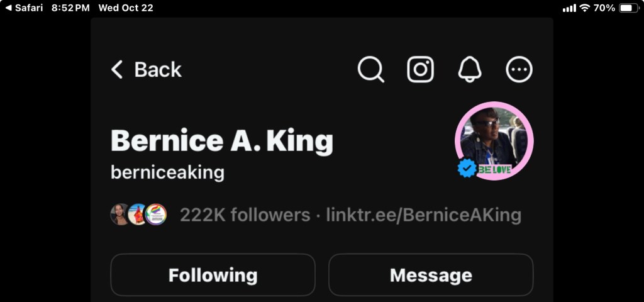Click the blue verified badge
644x302 pixels.
467,168
